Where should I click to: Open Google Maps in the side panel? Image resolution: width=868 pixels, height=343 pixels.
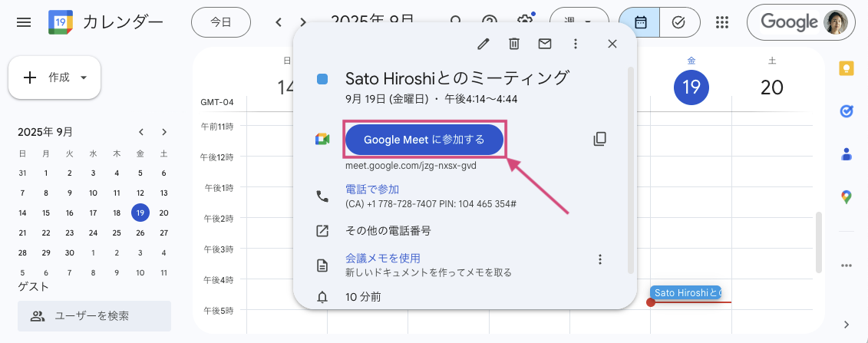click(846, 197)
